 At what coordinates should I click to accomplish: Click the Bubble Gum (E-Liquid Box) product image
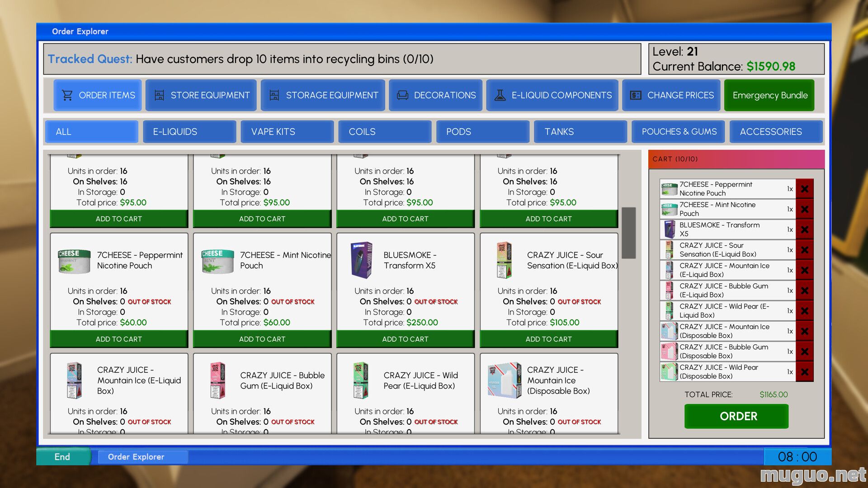[218, 380]
